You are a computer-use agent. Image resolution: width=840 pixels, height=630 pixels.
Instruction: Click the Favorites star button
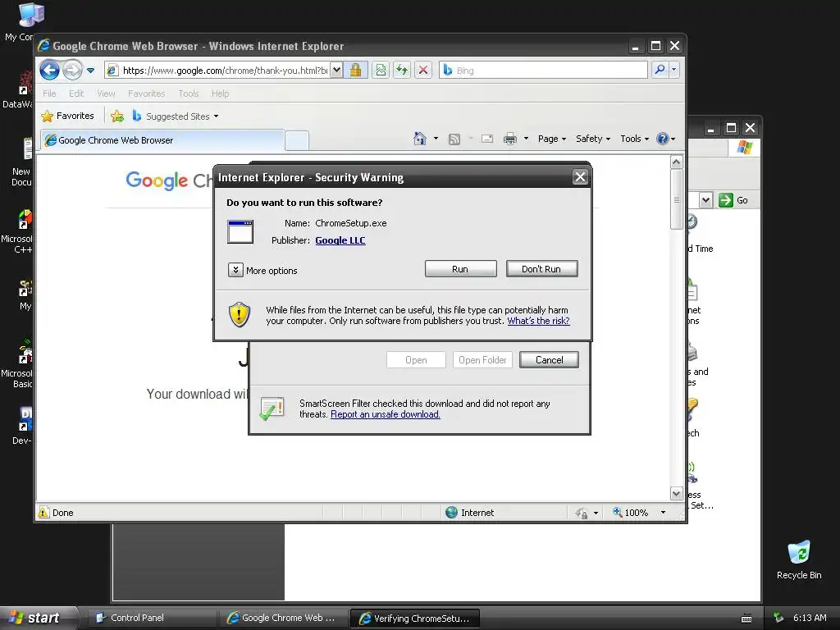(x=68, y=116)
